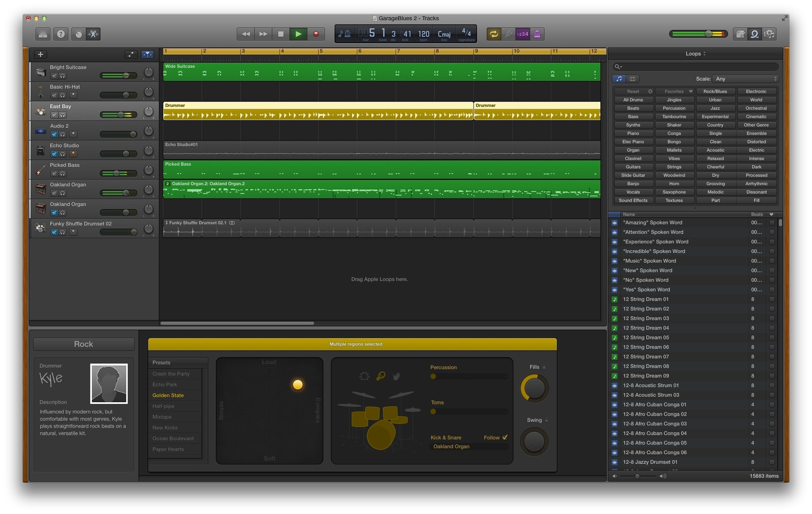Open the Media Browser icon
This screenshot has width=812, height=514.
770,34
